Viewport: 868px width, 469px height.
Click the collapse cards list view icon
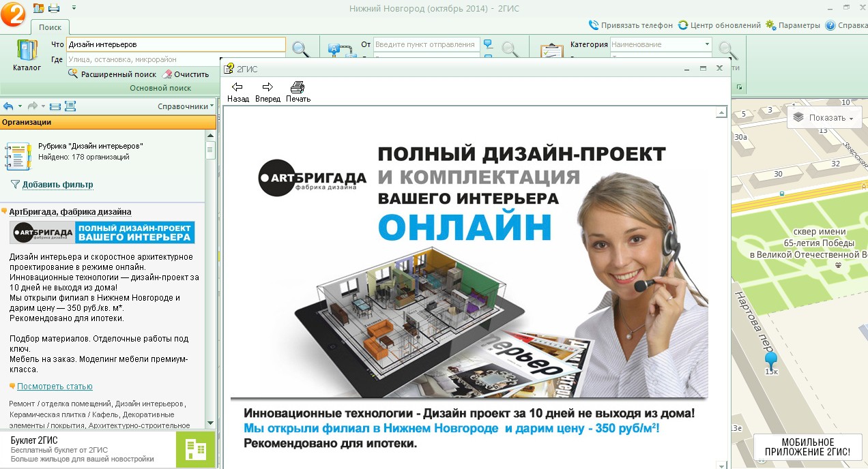tap(55, 106)
